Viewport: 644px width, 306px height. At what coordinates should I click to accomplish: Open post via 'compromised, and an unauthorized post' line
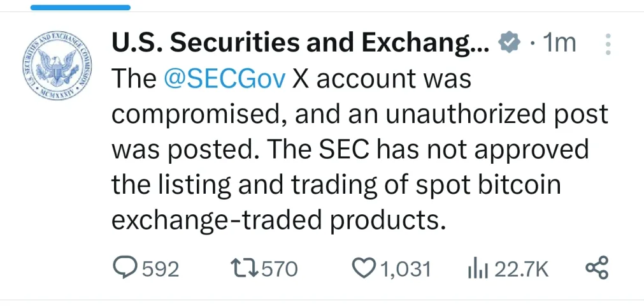360,114
